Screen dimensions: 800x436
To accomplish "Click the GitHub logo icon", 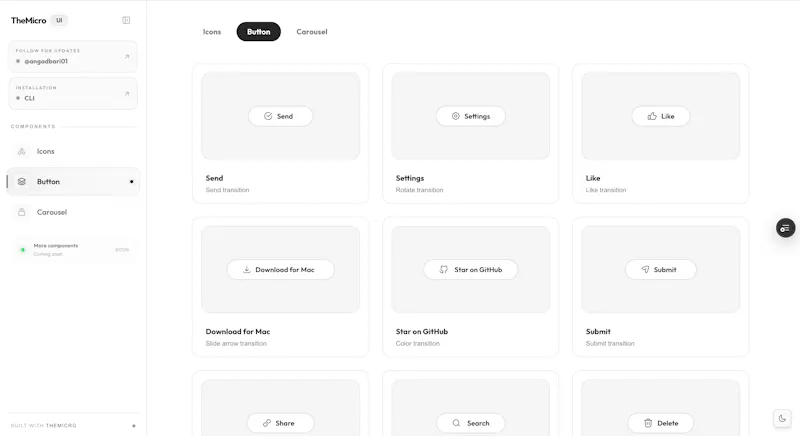I will tap(444, 270).
